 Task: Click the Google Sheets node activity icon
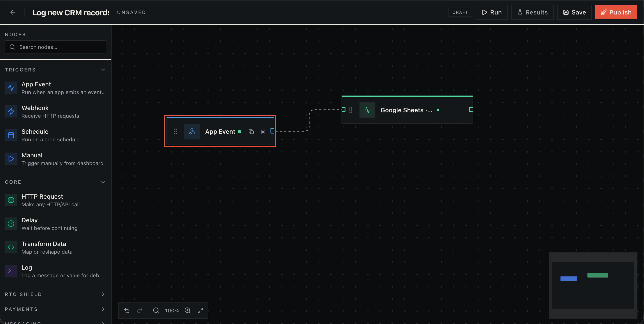pyautogui.click(x=367, y=110)
